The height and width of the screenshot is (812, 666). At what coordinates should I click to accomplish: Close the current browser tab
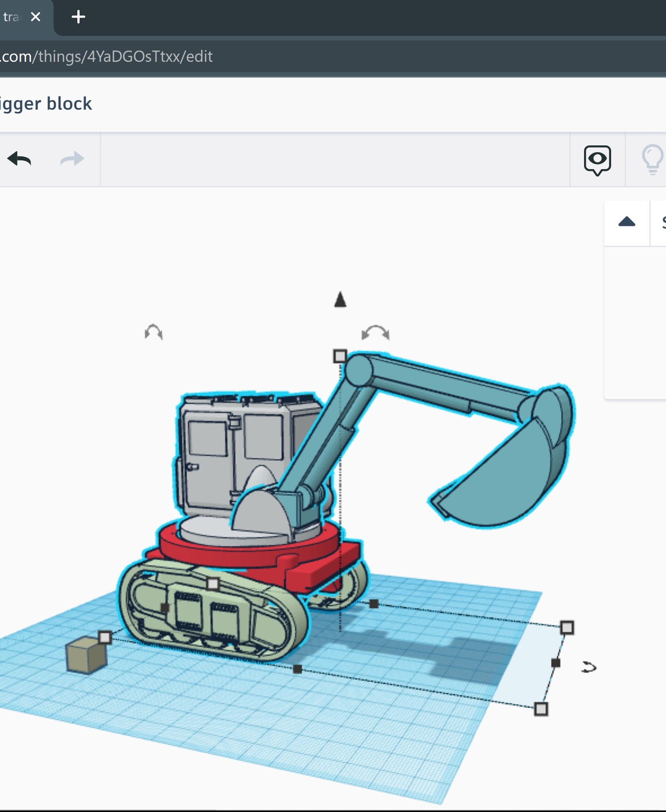coord(35,17)
